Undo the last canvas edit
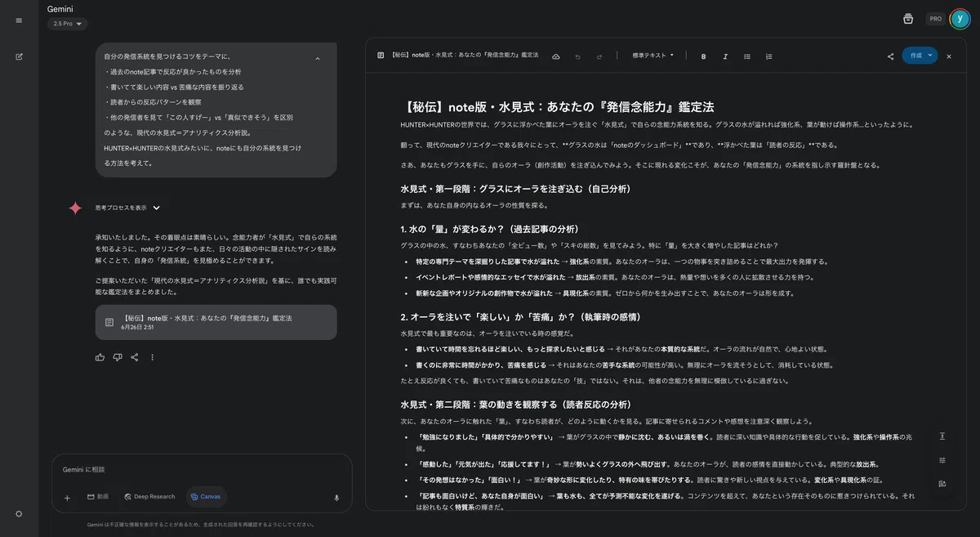The width and height of the screenshot is (980, 537). [x=578, y=56]
